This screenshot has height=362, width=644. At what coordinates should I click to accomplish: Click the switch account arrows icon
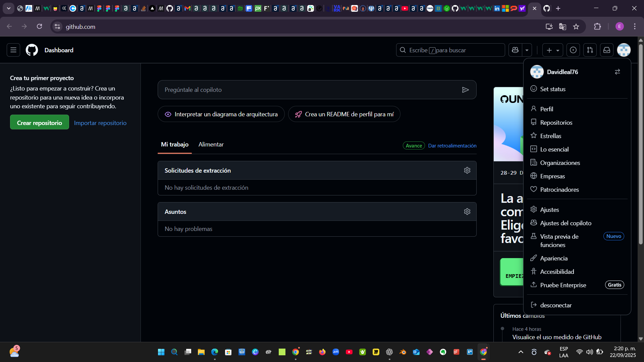tap(617, 72)
